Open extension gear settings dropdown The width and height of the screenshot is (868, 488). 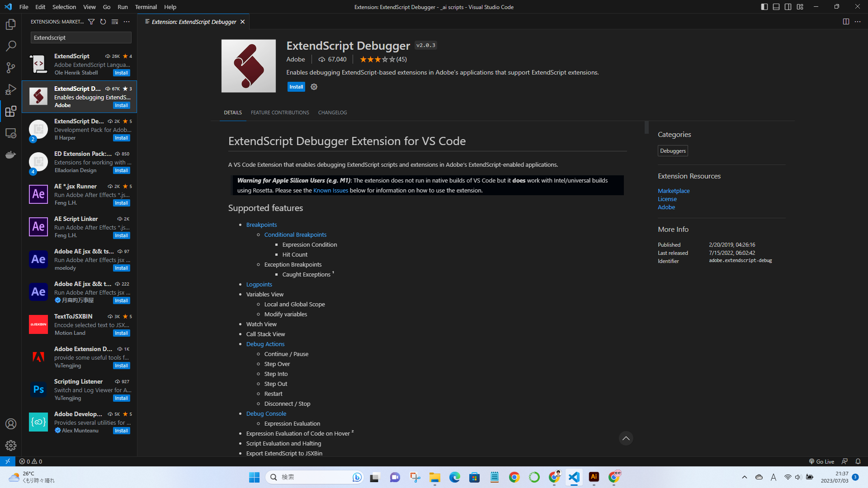click(314, 87)
